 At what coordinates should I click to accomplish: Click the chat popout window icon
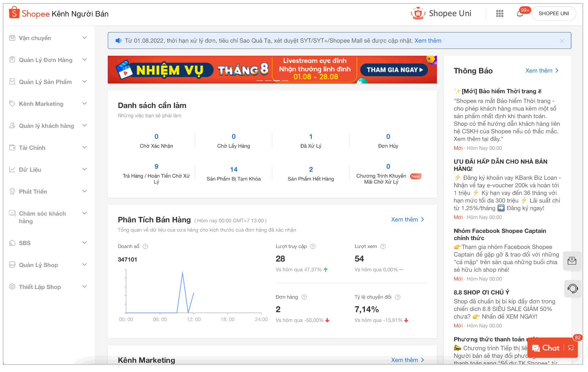(x=571, y=348)
